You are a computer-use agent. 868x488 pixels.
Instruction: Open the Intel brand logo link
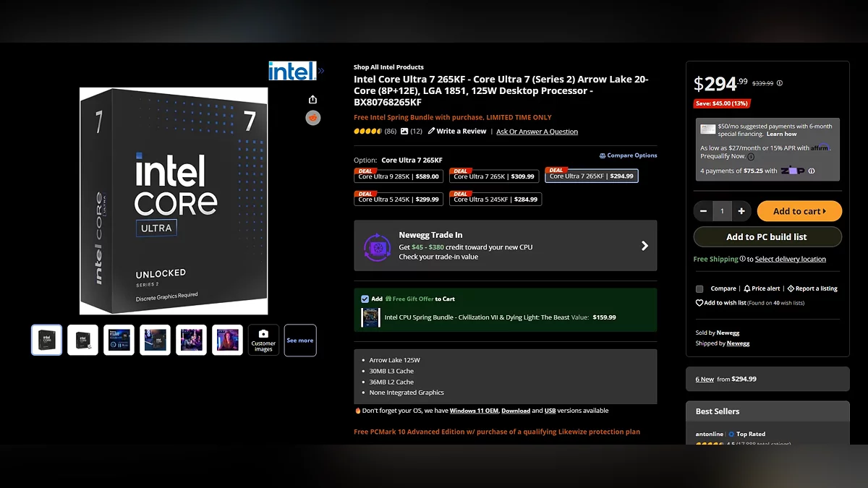tap(292, 70)
